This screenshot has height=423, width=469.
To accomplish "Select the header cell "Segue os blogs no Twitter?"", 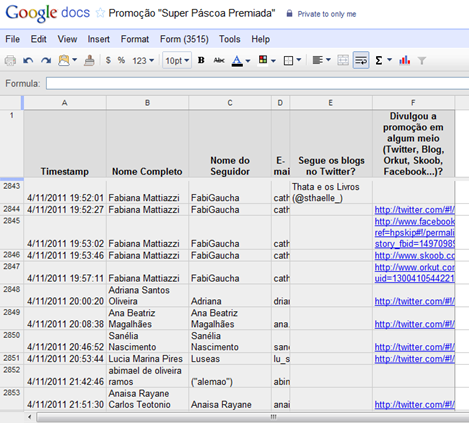I will pos(331,144).
